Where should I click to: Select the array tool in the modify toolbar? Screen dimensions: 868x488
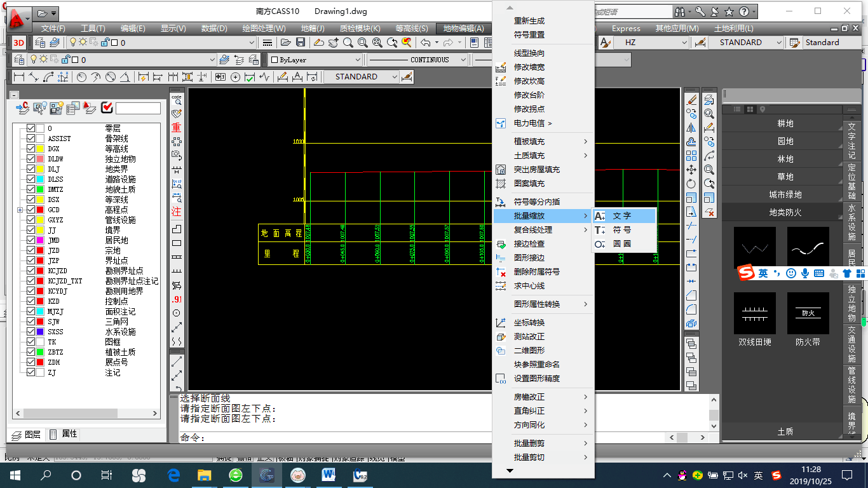point(692,156)
